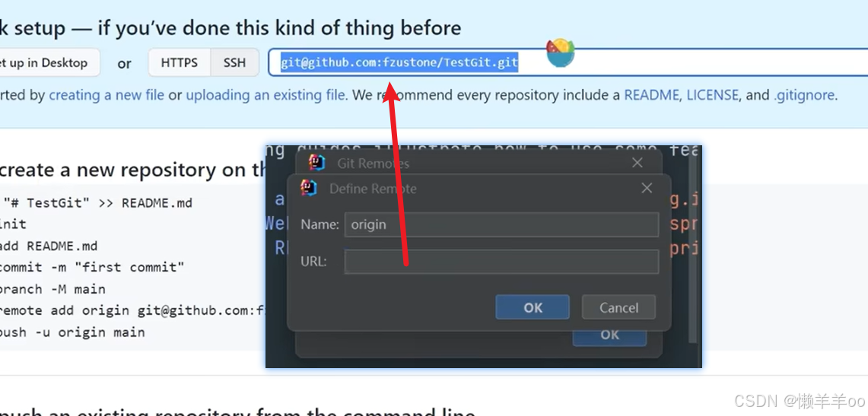Click the Set up in Desktop button
Screen dimensions: 868x416
point(47,62)
